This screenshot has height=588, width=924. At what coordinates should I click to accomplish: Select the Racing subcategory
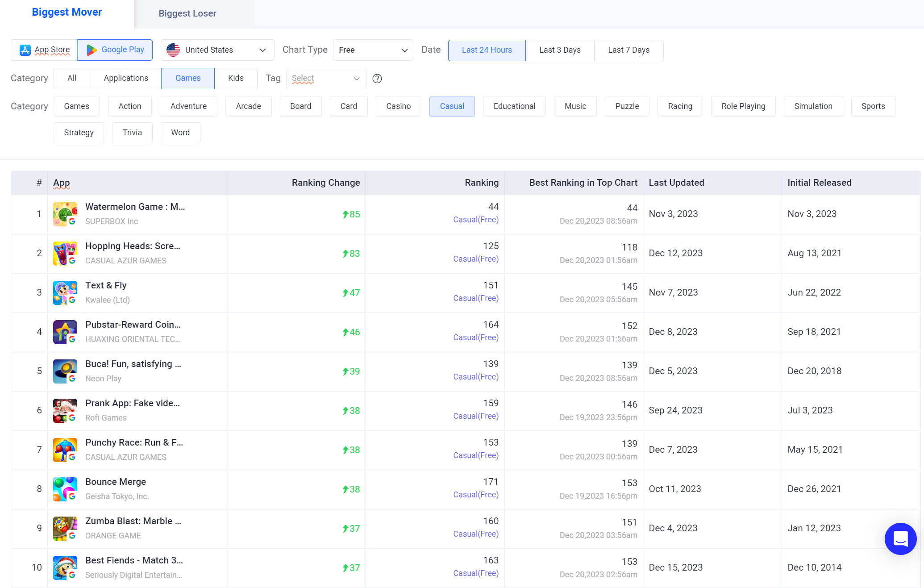tap(680, 106)
